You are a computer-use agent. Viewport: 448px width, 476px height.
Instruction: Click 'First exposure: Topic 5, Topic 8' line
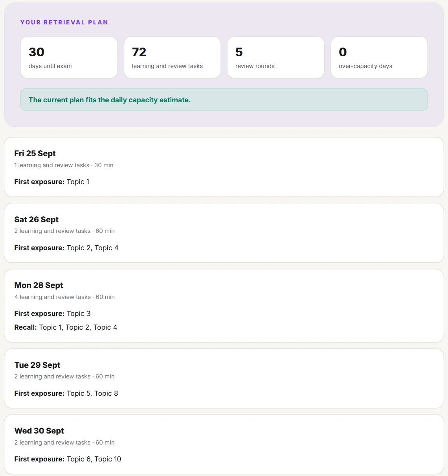(66, 393)
